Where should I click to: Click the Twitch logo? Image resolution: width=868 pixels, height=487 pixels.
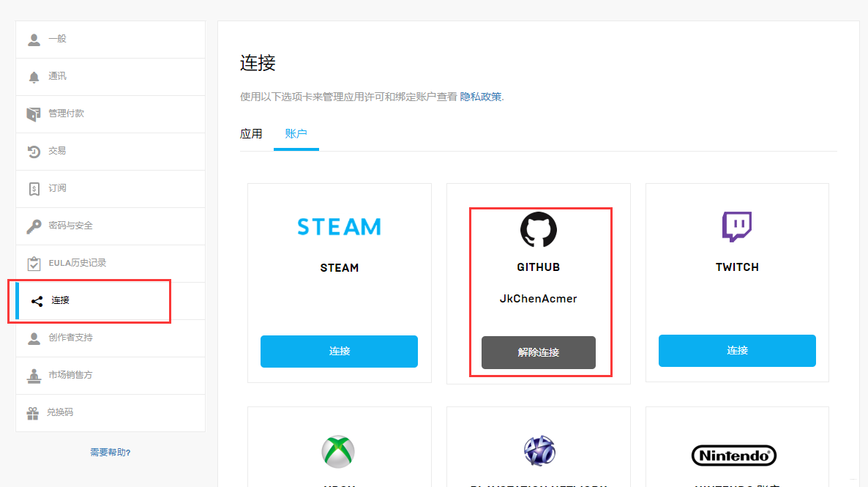737,226
